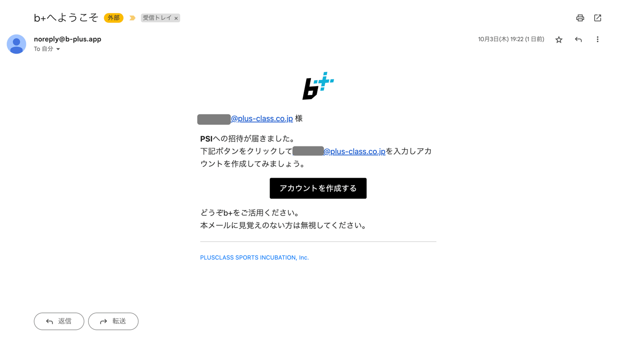Star this email from noreply@b-plus.app
Viewport: 618px width, 364px height.
pyautogui.click(x=559, y=40)
